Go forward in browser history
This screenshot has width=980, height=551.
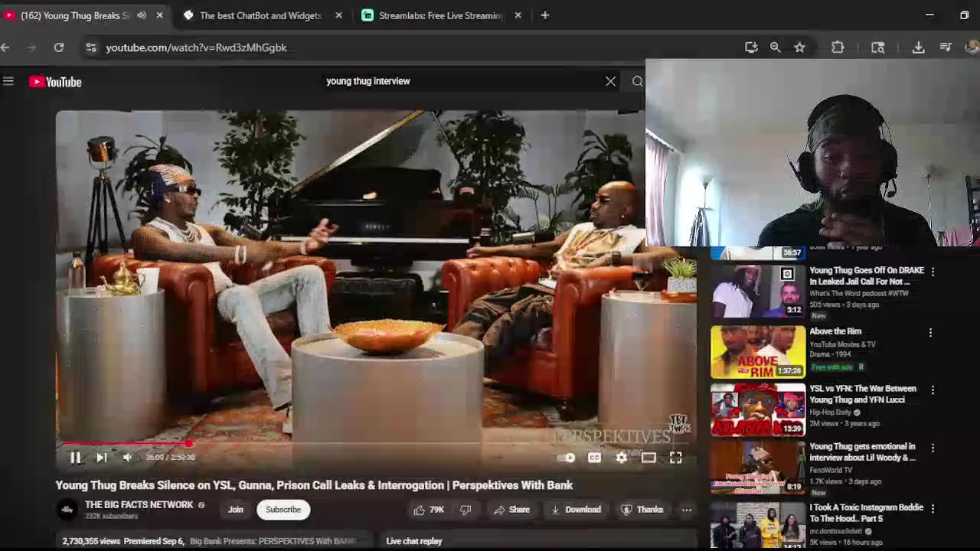pos(31,47)
